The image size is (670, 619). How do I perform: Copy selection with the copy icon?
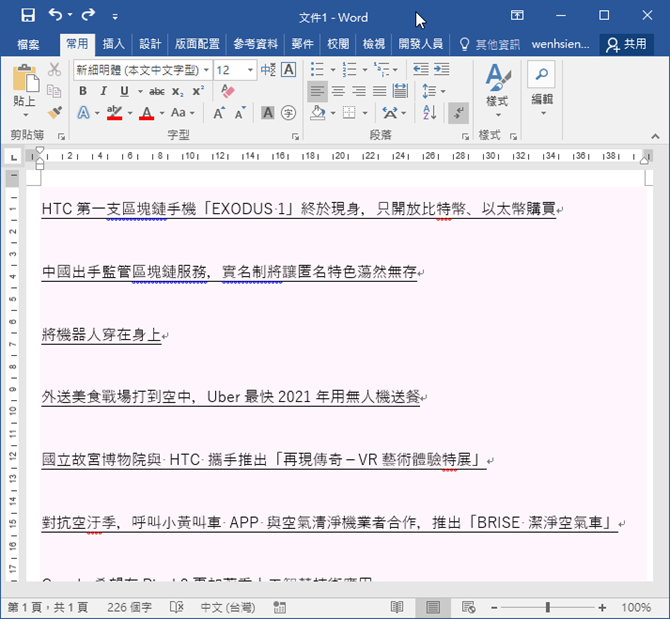(55, 91)
